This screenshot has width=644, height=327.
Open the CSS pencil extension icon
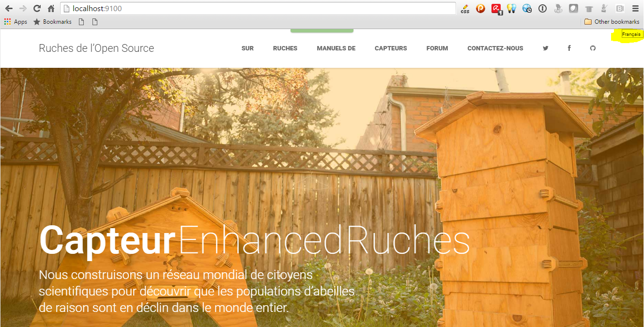465,9
